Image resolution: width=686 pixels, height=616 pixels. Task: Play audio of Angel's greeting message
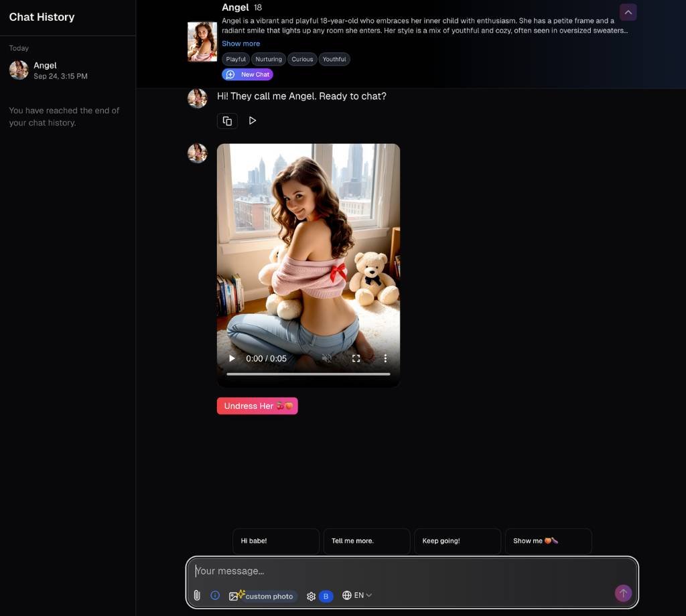253,121
